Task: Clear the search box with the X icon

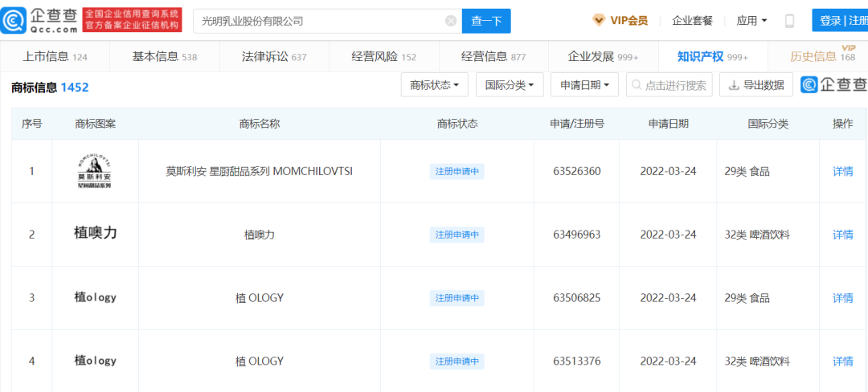Action: (x=451, y=21)
